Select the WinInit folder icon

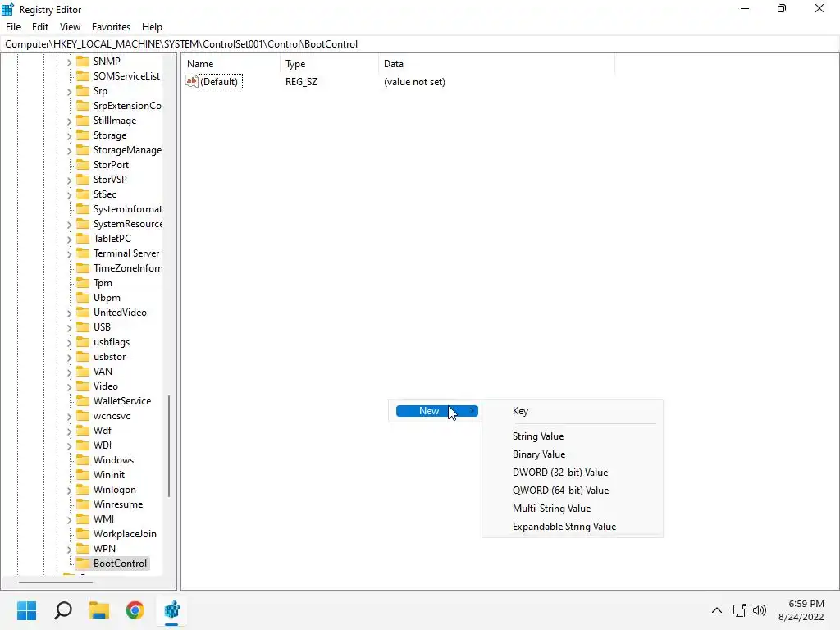(x=83, y=475)
